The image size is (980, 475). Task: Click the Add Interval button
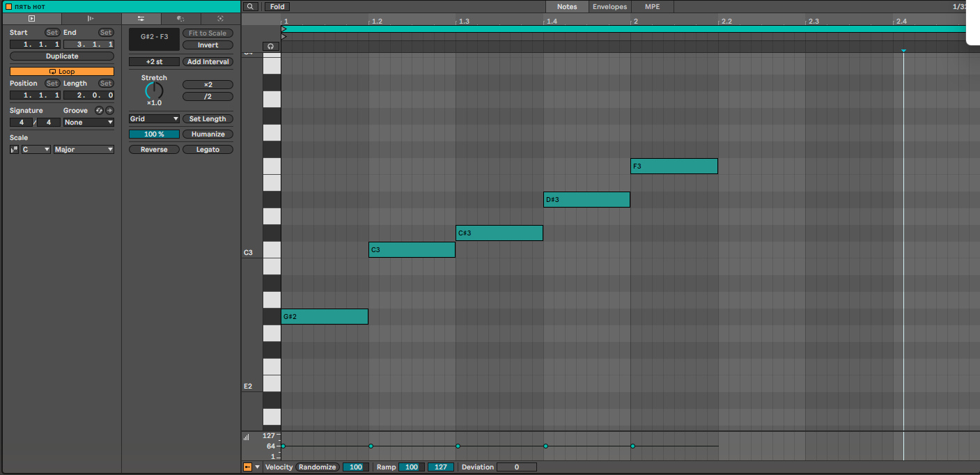tap(208, 62)
